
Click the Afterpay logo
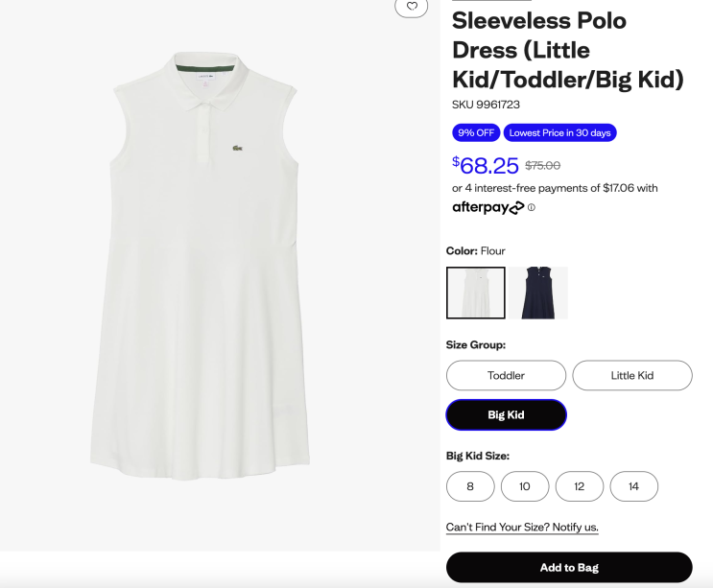click(x=487, y=207)
